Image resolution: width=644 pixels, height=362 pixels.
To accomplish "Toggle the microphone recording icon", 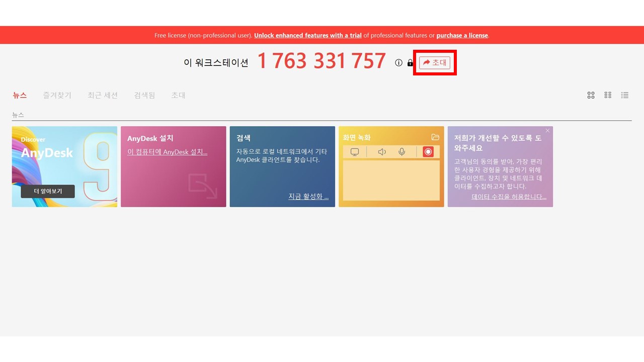I will coord(401,152).
